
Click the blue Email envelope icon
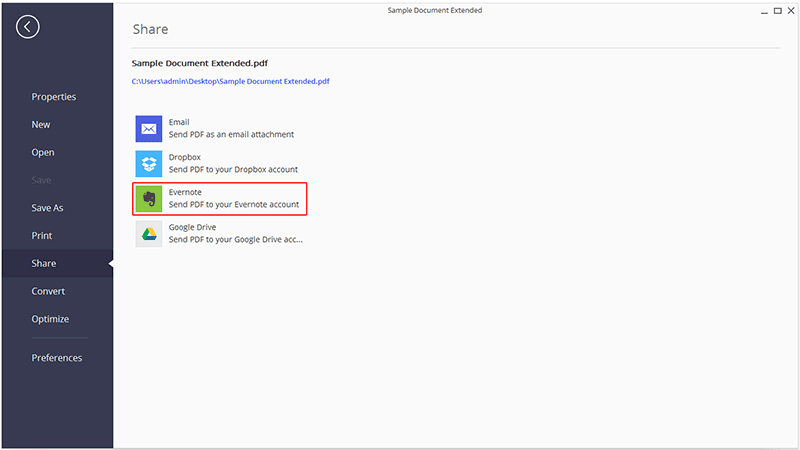tap(148, 129)
